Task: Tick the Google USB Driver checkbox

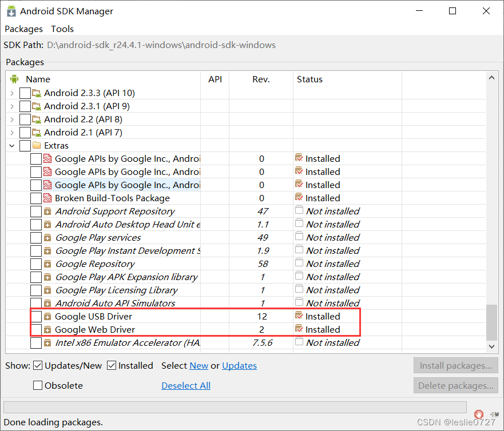Action: (36, 317)
